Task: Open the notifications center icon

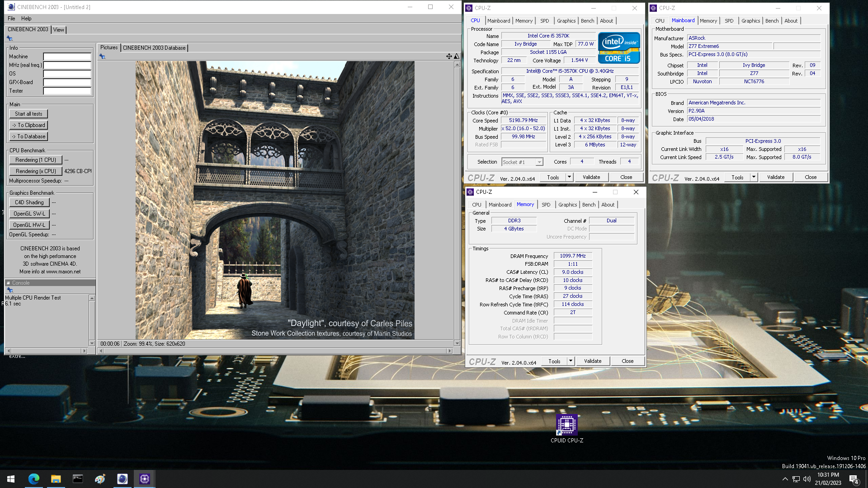Action: [x=854, y=479]
